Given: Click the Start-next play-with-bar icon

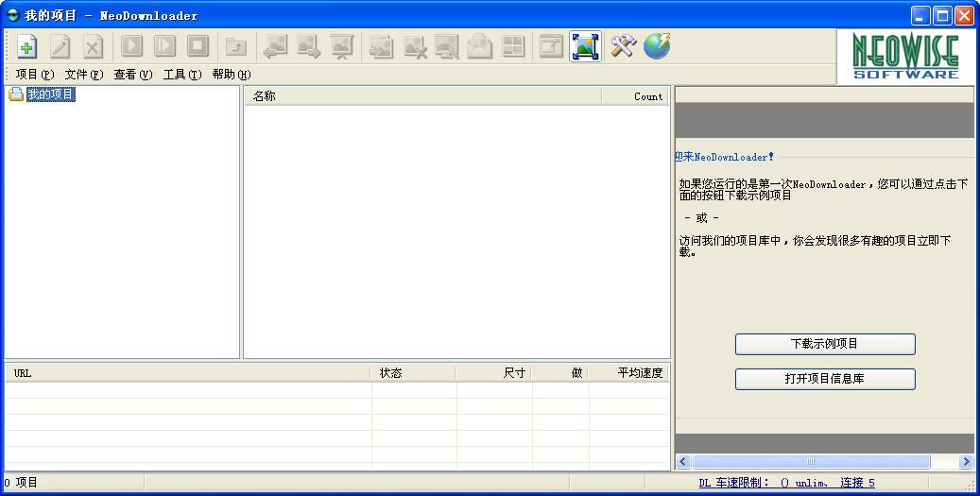Looking at the screenshot, I should click(165, 46).
